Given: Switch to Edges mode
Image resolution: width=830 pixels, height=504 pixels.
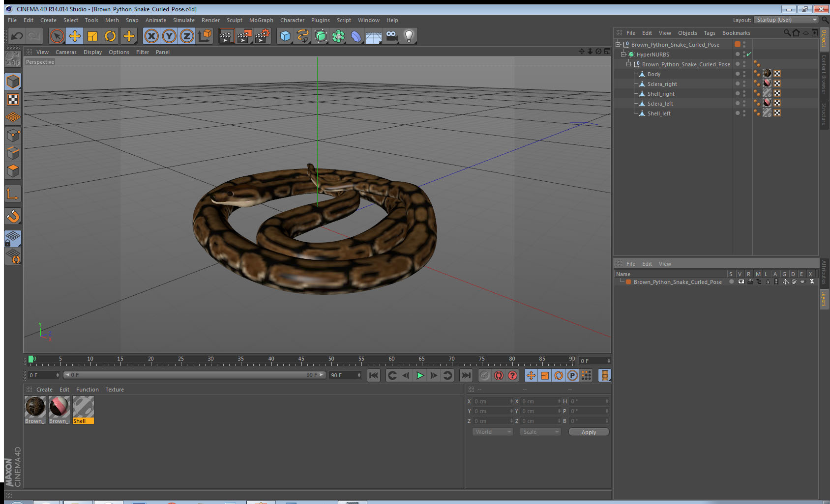Looking at the screenshot, I should click(x=13, y=153).
